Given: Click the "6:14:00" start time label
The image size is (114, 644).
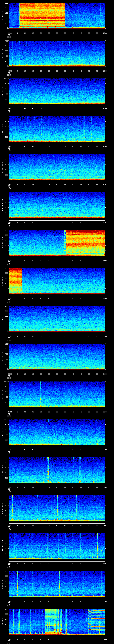Looking at the screenshot, I should coord(9,33).
